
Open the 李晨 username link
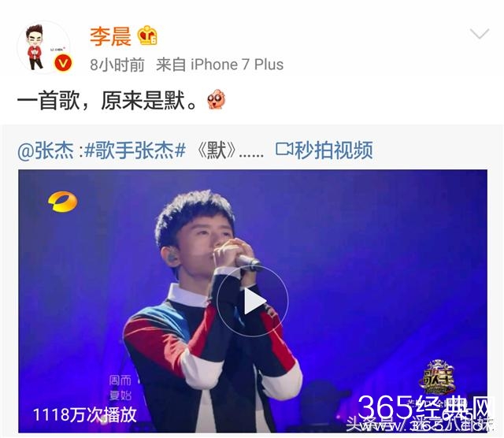110,36
